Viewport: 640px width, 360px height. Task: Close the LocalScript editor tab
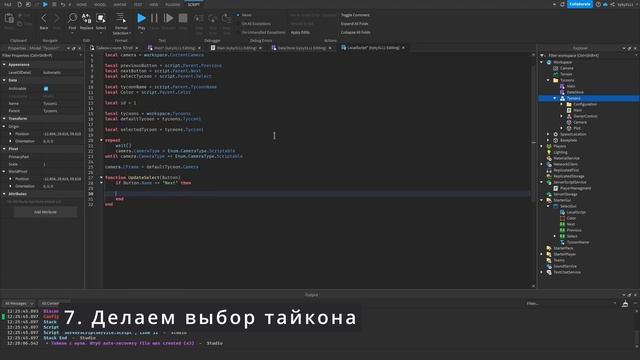pyautogui.click(x=404, y=48)
